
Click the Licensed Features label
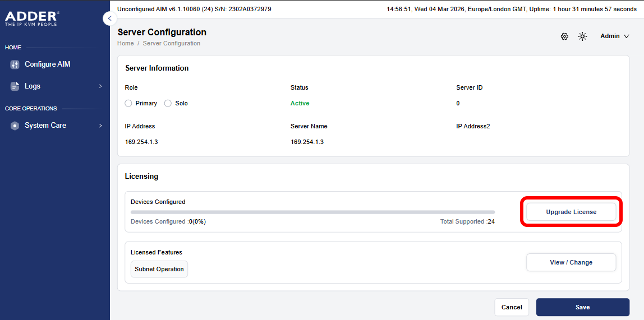157,252
